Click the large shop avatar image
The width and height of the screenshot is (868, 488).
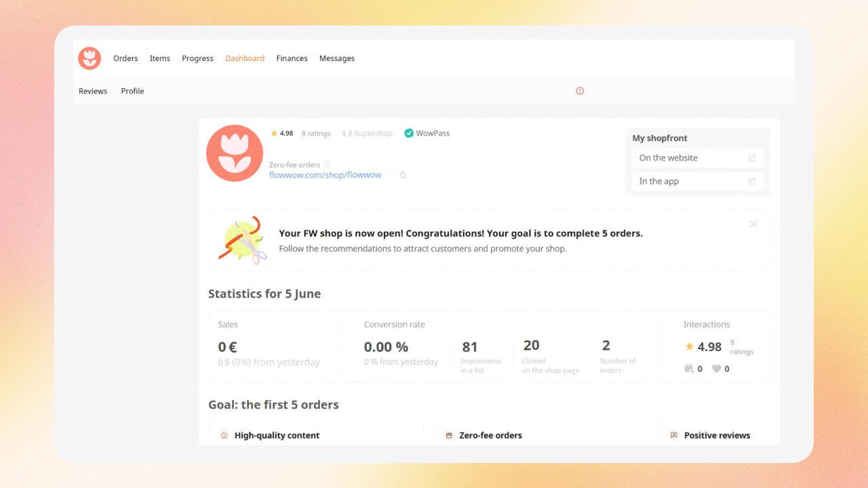coord(235,153)
